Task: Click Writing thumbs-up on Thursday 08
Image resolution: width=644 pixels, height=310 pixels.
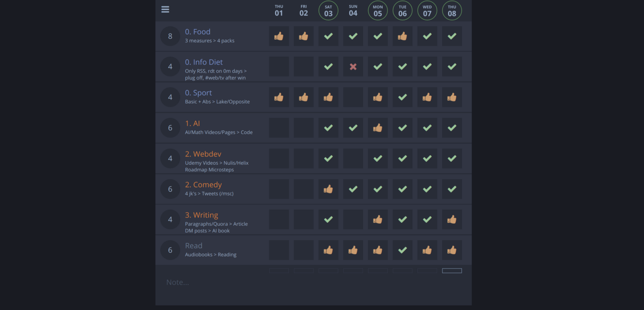Action: pos(452,220)
